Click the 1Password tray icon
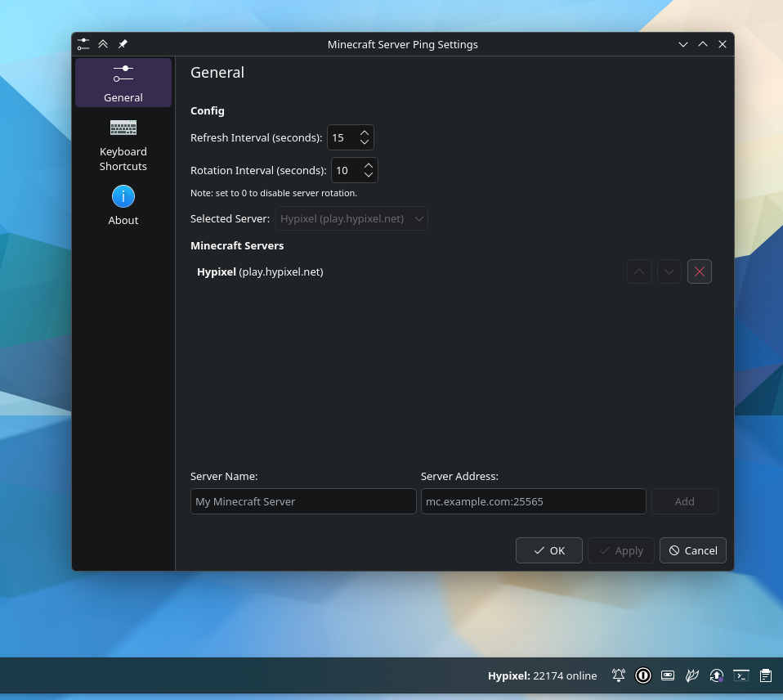Image resolution: width=783 pixels, height=700 pixels. 643,676
